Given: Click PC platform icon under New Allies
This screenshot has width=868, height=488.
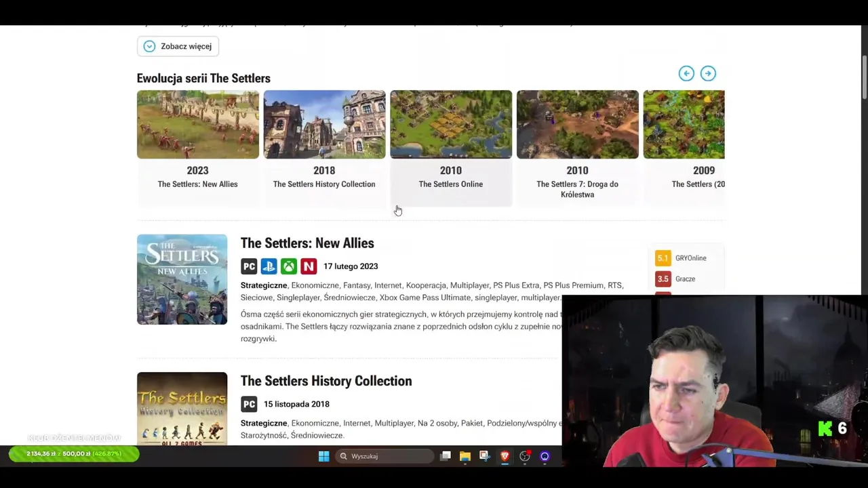Looking at the screenshot, I should pyautogui.click(x=249, y=266).
